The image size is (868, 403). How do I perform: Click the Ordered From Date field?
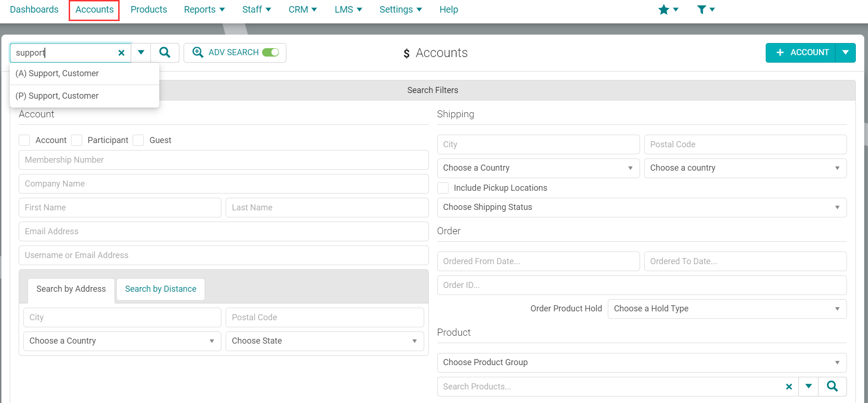[x=538, y=261]
